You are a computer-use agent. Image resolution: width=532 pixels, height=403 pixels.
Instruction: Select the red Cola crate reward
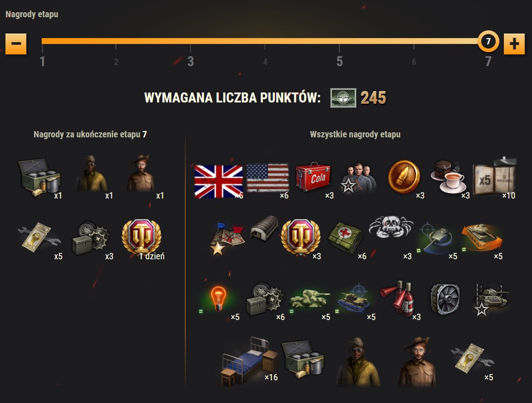313,177
